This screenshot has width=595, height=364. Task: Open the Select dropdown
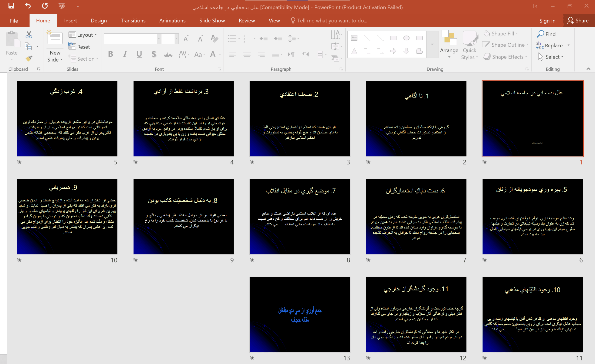tap(551, 57)
